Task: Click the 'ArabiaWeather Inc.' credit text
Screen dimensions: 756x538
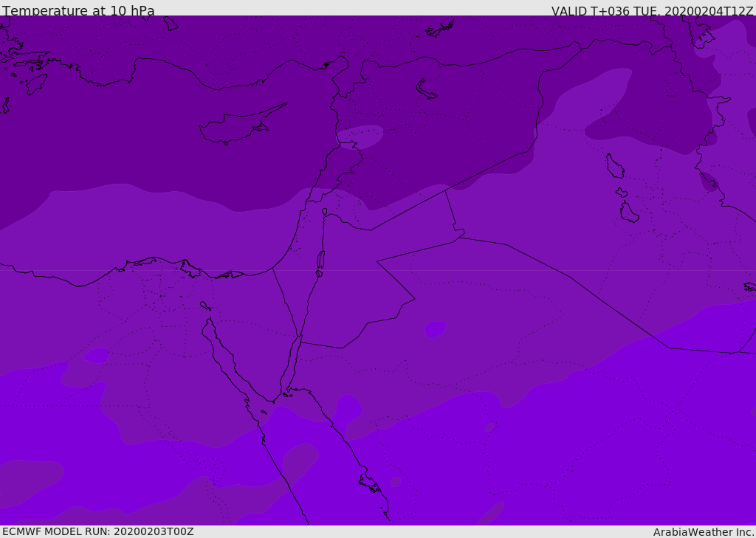Action: 704,532
